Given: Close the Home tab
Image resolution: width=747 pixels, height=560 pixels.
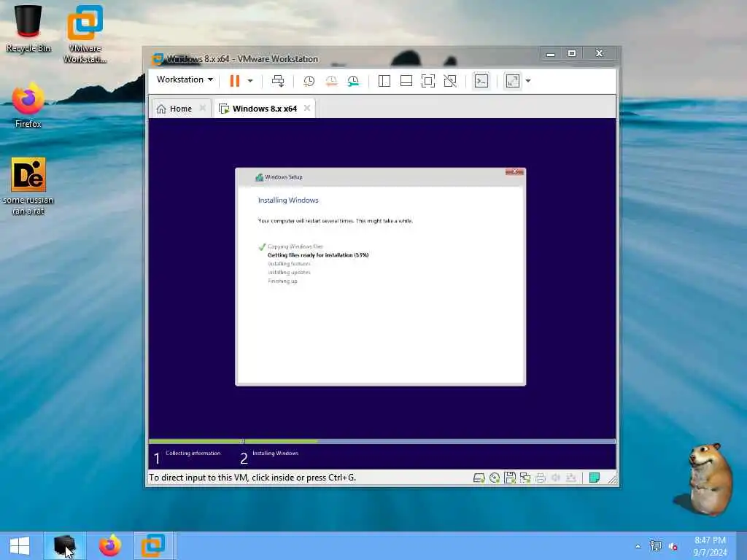Looking at the screenshot, I should pos(203,108).
